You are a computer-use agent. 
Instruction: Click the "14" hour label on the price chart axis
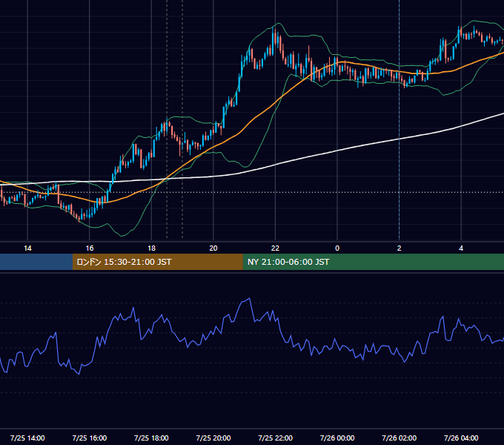[27, 248]
